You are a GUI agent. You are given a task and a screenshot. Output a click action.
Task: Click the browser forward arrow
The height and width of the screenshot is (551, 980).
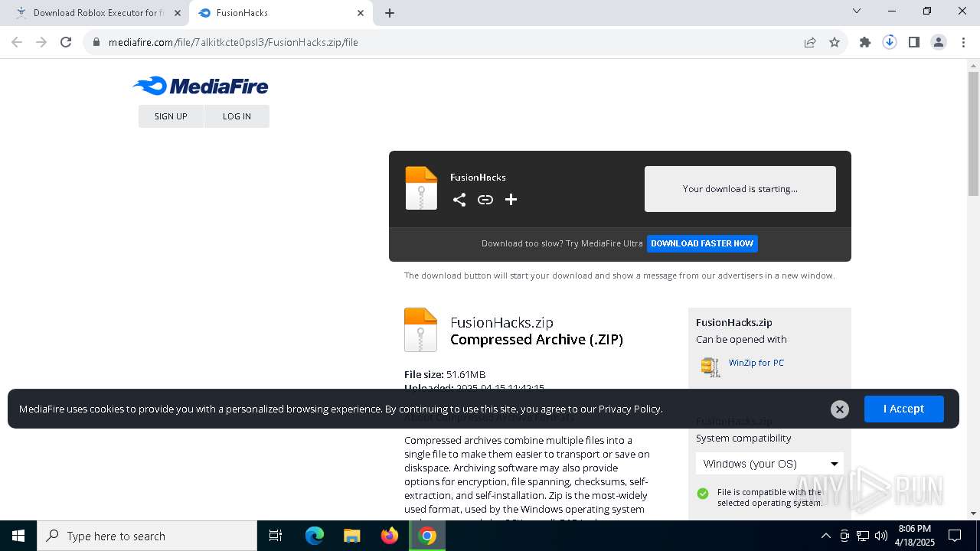tap(41, 42)
